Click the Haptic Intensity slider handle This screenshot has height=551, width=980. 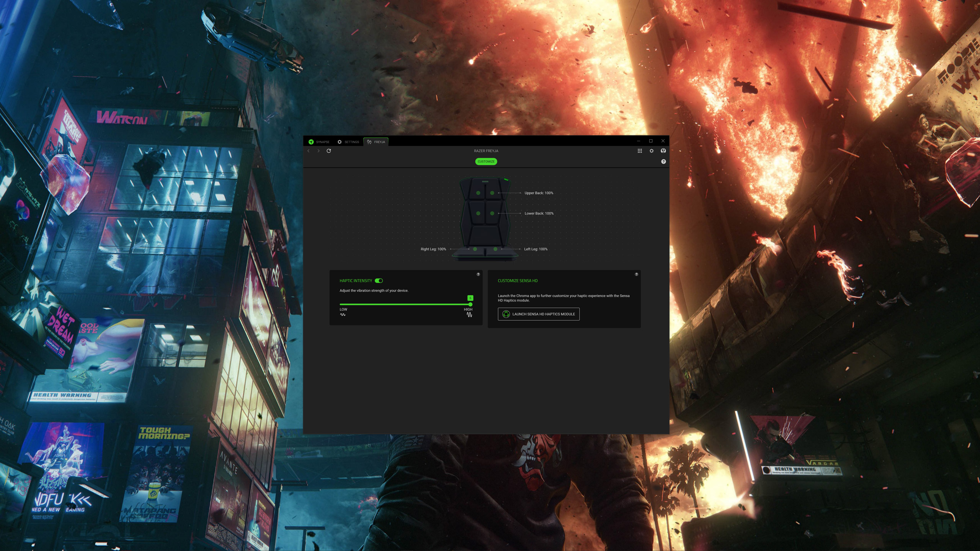tap(470, 304)
